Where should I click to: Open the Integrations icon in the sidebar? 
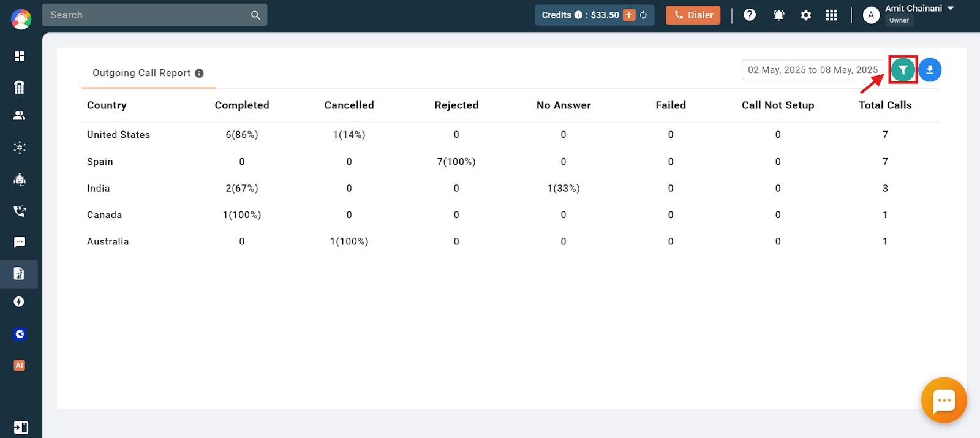(x=19, y=147)
